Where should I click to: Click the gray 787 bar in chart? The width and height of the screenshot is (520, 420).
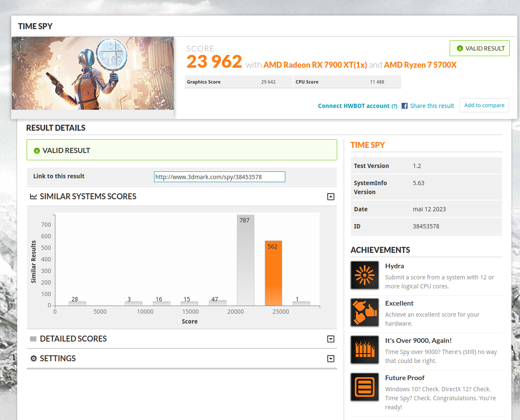tap(245, 260)
